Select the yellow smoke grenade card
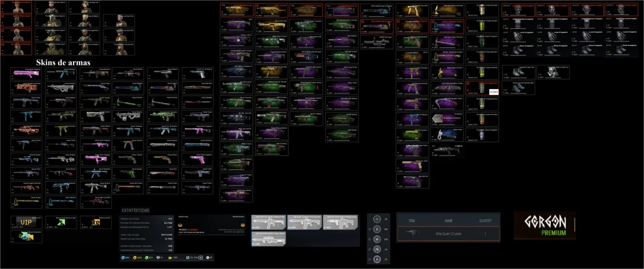644x269 pixels. pyautogui.click(x=482, y=72)
